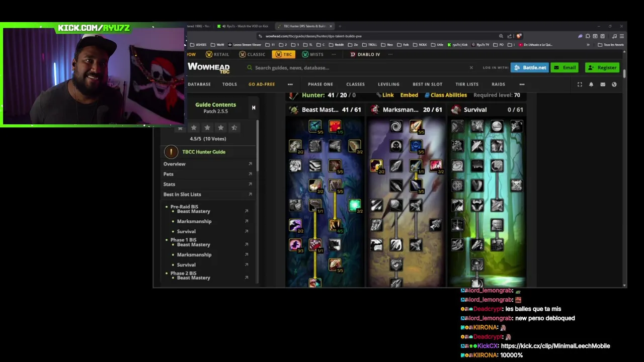Switch to the RETAIL site tab
This screenshot has width=644, height=362.
[x=217, y=54]
